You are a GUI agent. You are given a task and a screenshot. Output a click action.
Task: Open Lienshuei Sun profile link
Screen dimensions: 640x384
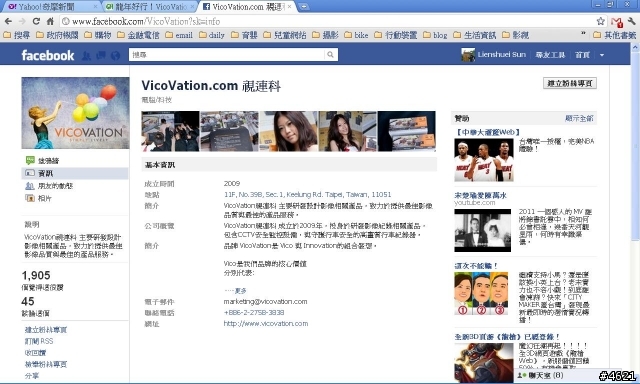click(x=502, y=55)
